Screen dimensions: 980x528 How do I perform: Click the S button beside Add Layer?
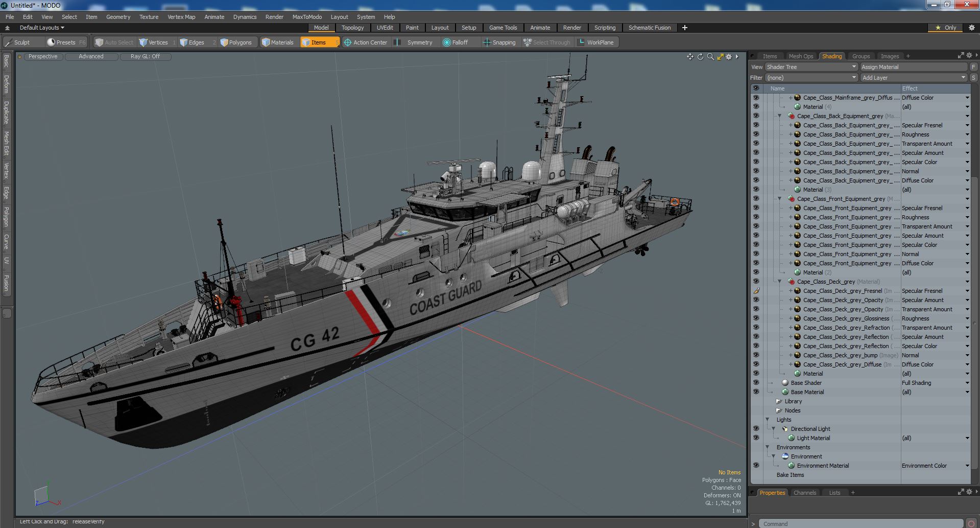pos(973,78)
